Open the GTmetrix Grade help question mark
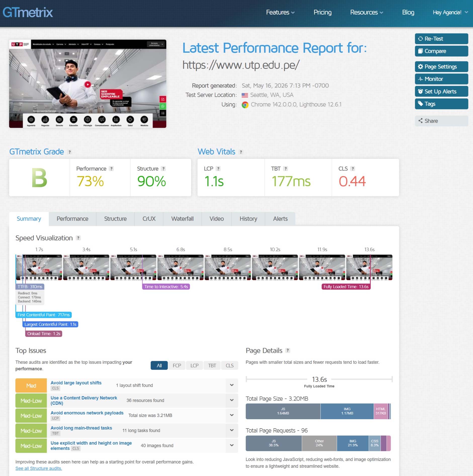Image resolution: width=473 pixels, height=476 pixels. click(x=70, y=152)
